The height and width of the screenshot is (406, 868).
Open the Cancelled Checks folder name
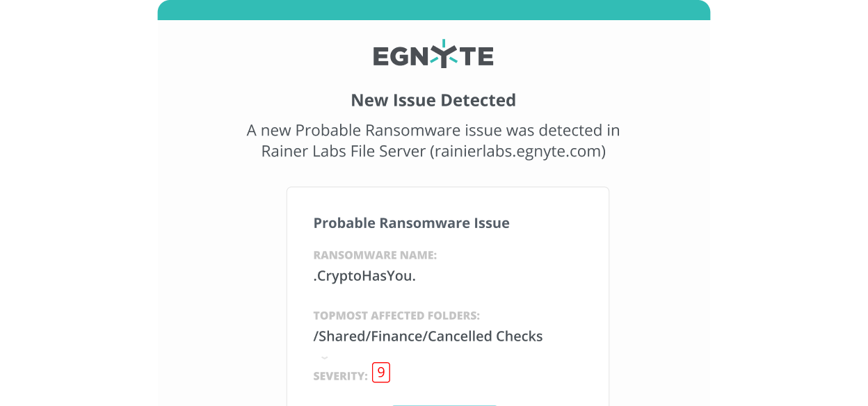pyautogui.click(x=485, y=336)
